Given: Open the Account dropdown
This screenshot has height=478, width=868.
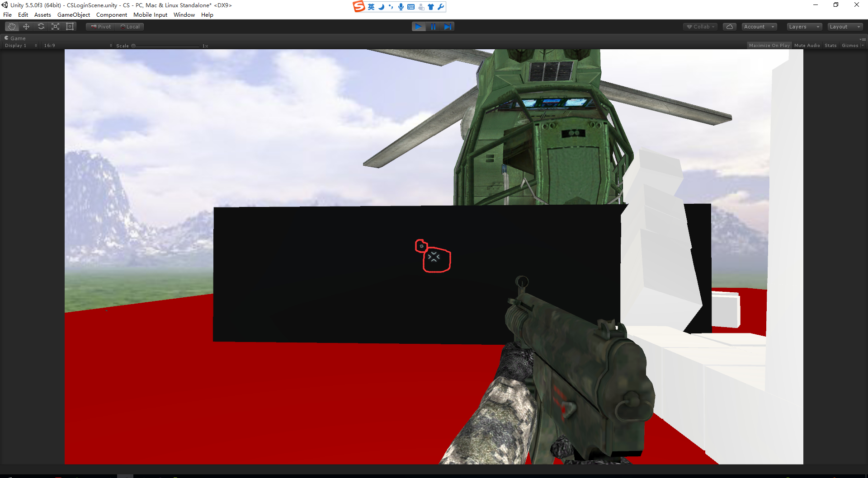Looking at the screenshot, I should (x=759, y=27).
